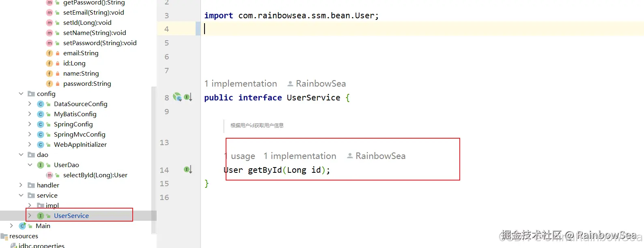Click config folder icon
644x248 pixels.
point(31,94)
